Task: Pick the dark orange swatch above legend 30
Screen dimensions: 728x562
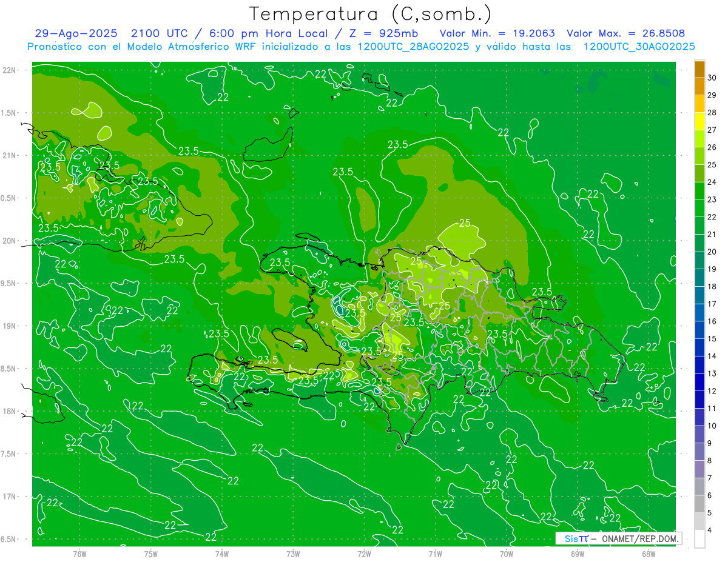Action: pos(699,69)
